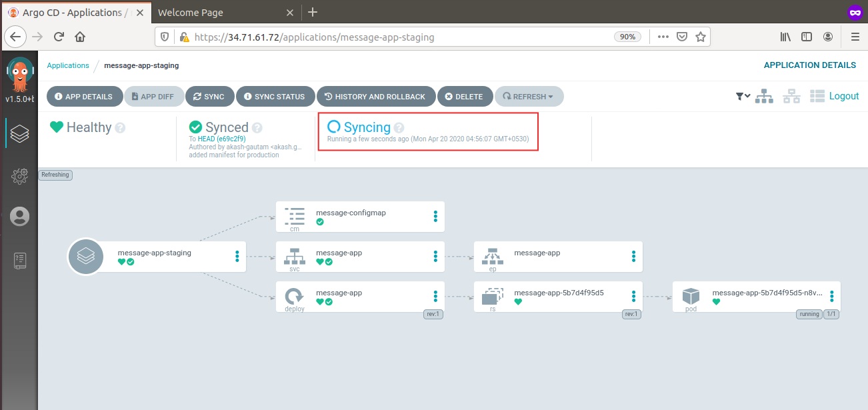Click the Syncing operation status text
Image resolution: width=868 pixels, height=410 pixels.
(367, 127)
